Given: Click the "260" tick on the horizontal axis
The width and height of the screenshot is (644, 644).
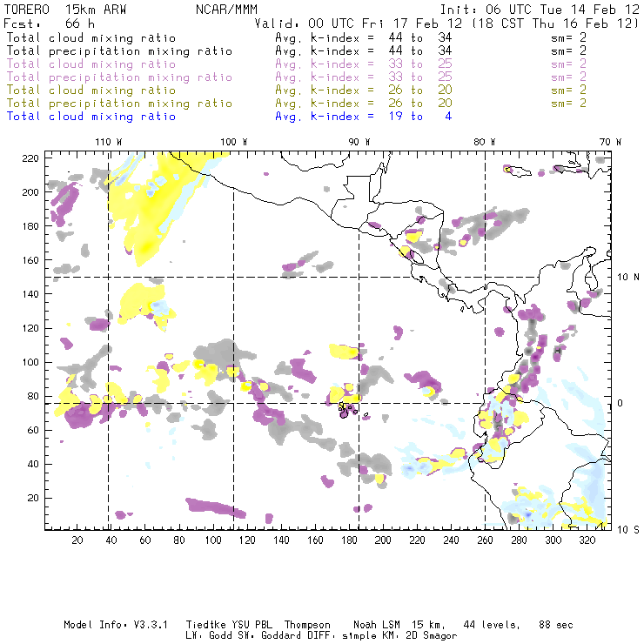Looking at the screenshot, I should [485, 540].
